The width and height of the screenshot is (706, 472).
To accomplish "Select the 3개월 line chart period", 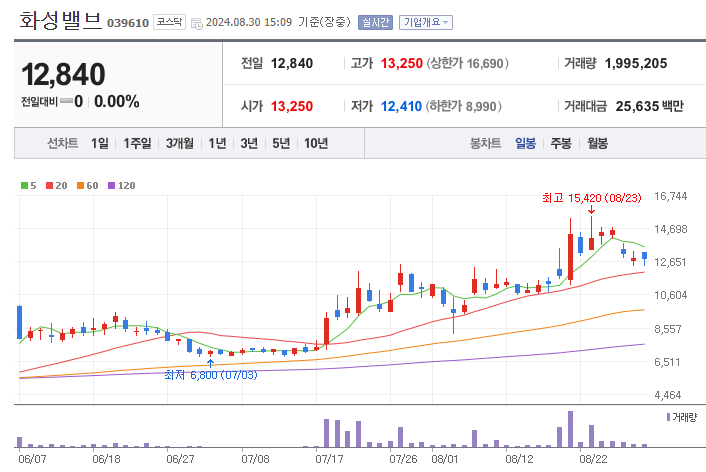I will [x=180, y=143].
